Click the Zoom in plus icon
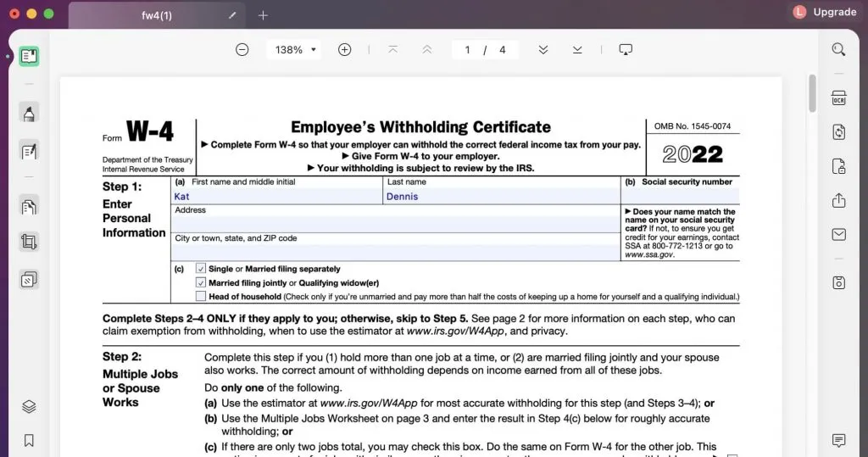This screenshot has height=457, width=868. (x=344, y=50)
